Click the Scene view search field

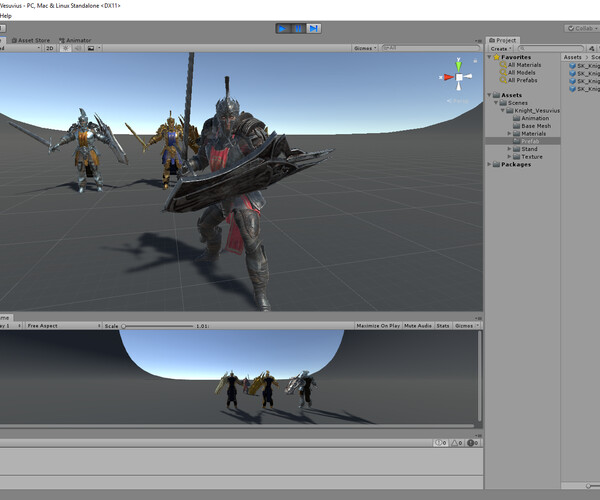click(430, 48)
